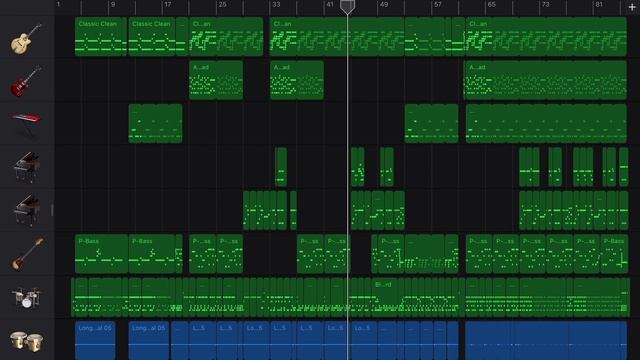Jump to bar 41 on the ruler
This screenshot has height=360, width=640.
pyautogui.click(x=330, y=4)
